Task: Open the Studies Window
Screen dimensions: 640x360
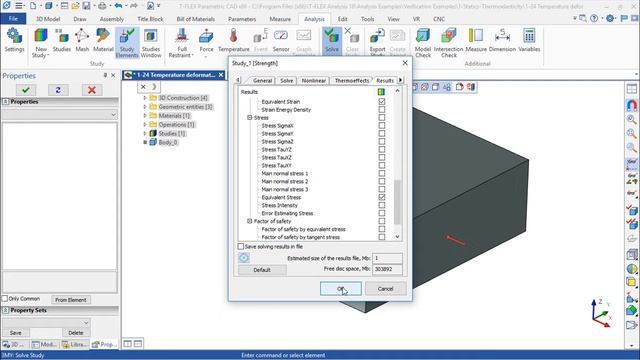Action: (x=151, y=42)
